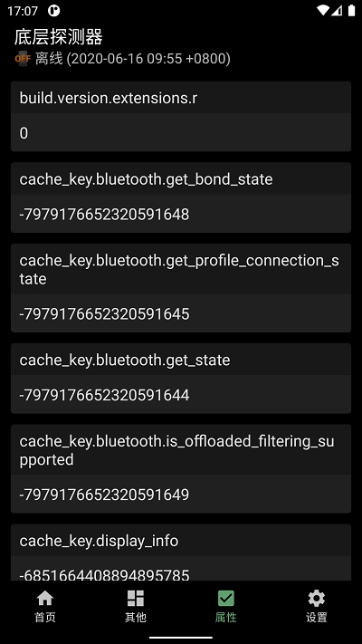Tap value ending in 591648
The height and width of the screenshot is (644, 362).
(x=104, y=214)
